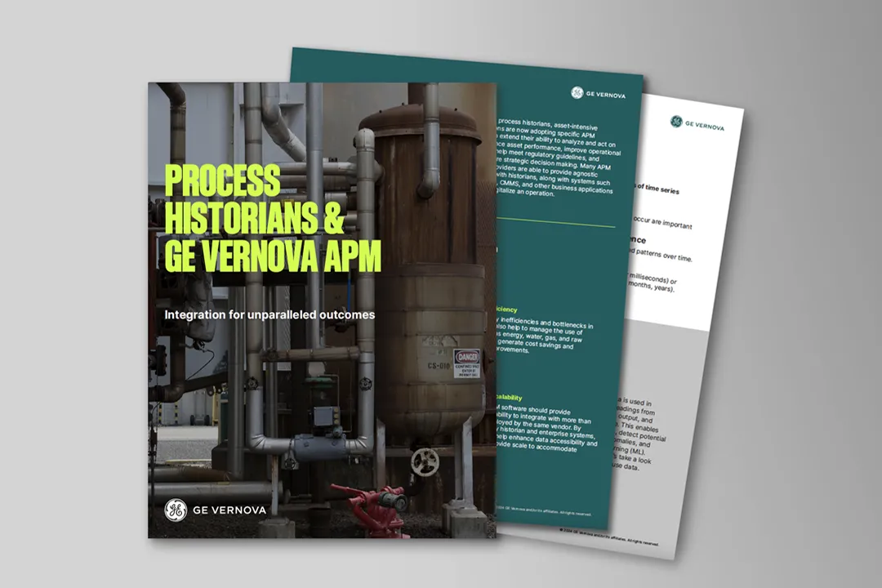The width and height of the screenshot is (882, 588).
Task: Click the 'CS-010' label on tank
Action: 439,366
